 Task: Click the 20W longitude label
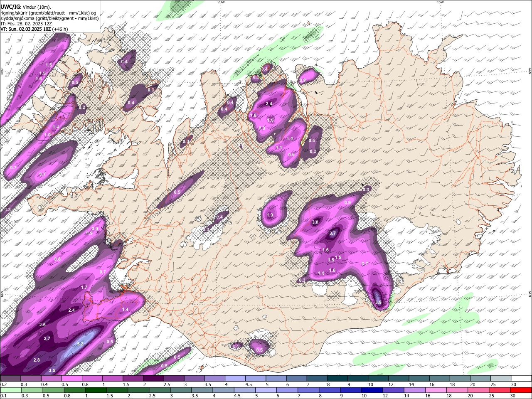coord(221,2)
